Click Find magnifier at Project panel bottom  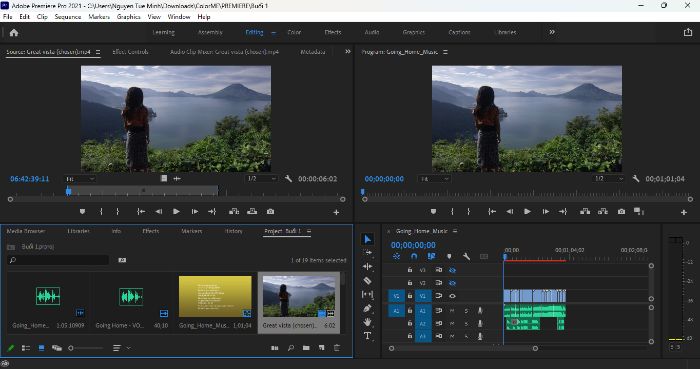click(291, 348)
